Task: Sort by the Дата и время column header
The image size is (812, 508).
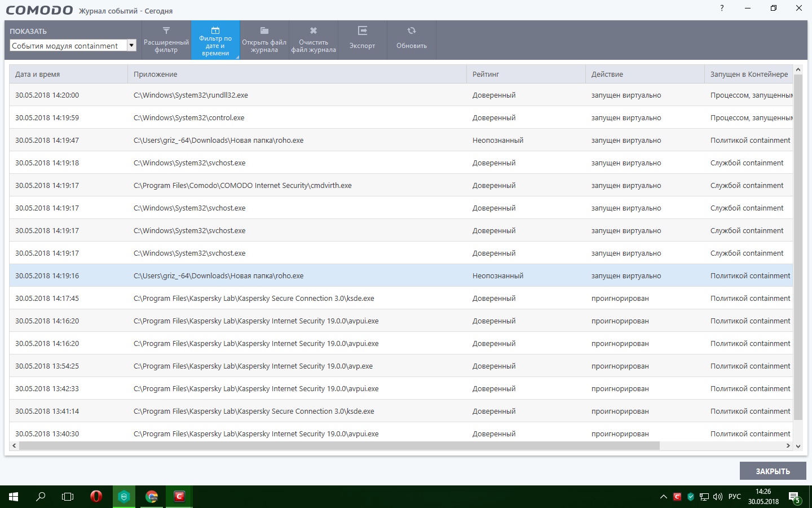Action: (x=68, y=75)
